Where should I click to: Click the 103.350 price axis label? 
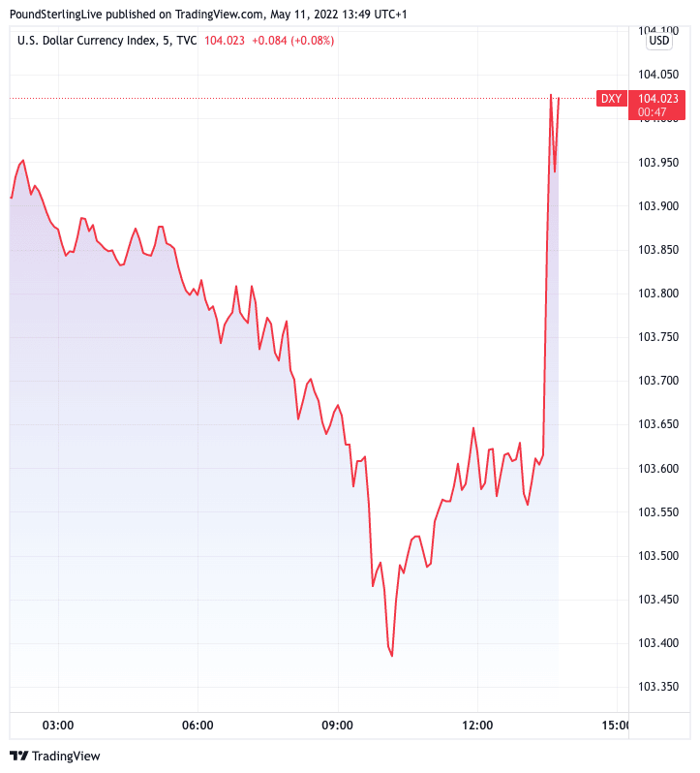[x=658, y=687]
